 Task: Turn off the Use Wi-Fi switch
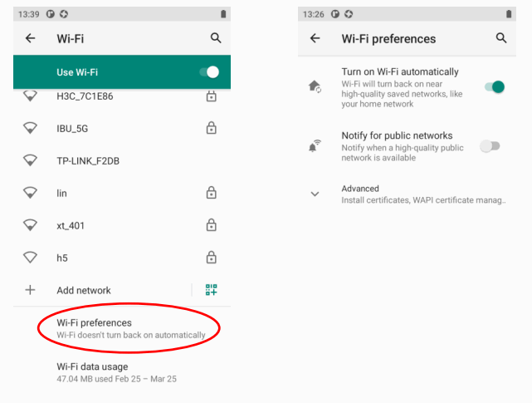point(208,72)
